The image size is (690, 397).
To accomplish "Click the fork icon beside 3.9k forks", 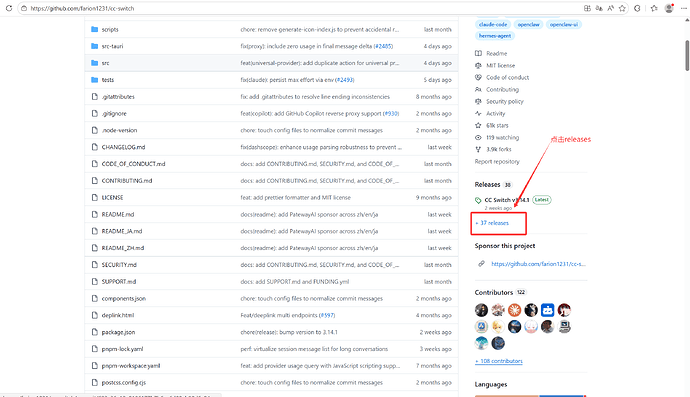I will [x=478, y=149].
